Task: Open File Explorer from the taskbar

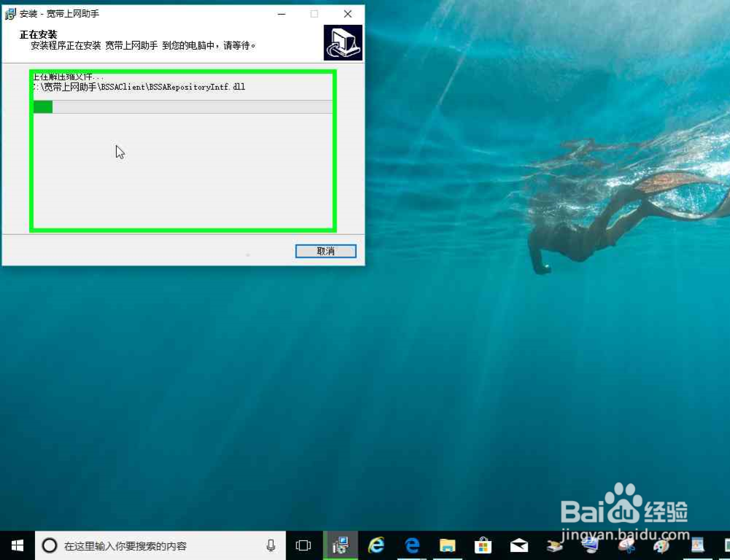Action: (447, 545)
